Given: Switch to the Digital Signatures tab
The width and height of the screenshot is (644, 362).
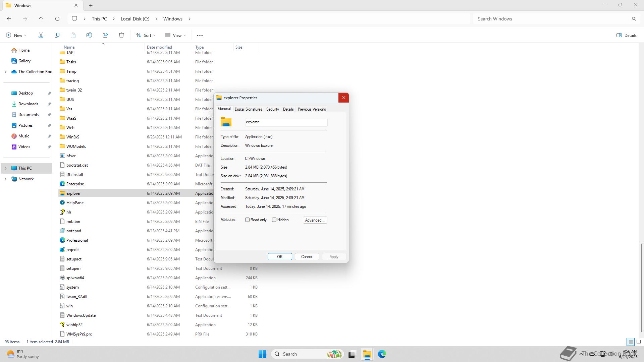Looking at the screenshot, I should tap(248, 109).
